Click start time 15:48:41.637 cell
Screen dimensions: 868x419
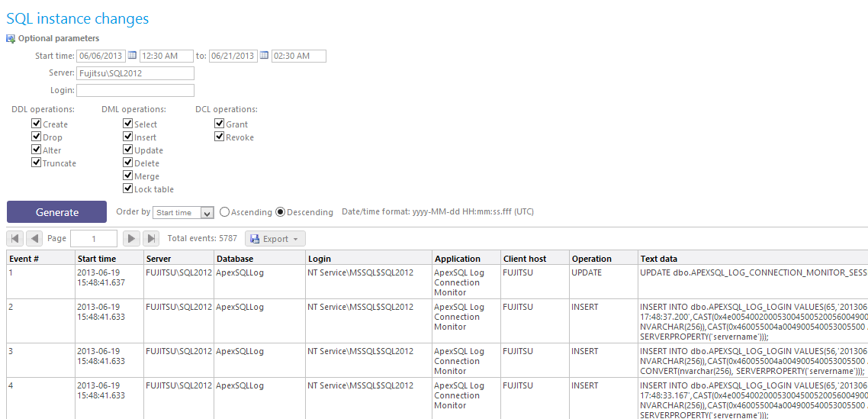point(109,282)
